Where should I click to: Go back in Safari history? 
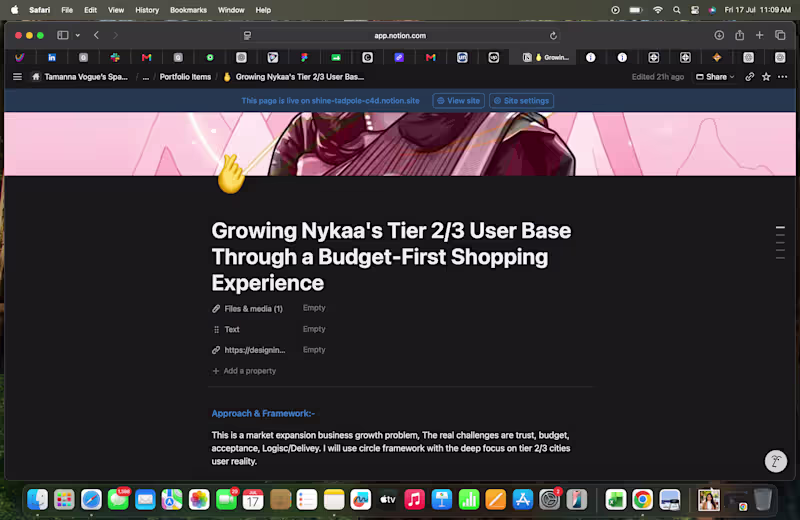[x=96, y=35]
